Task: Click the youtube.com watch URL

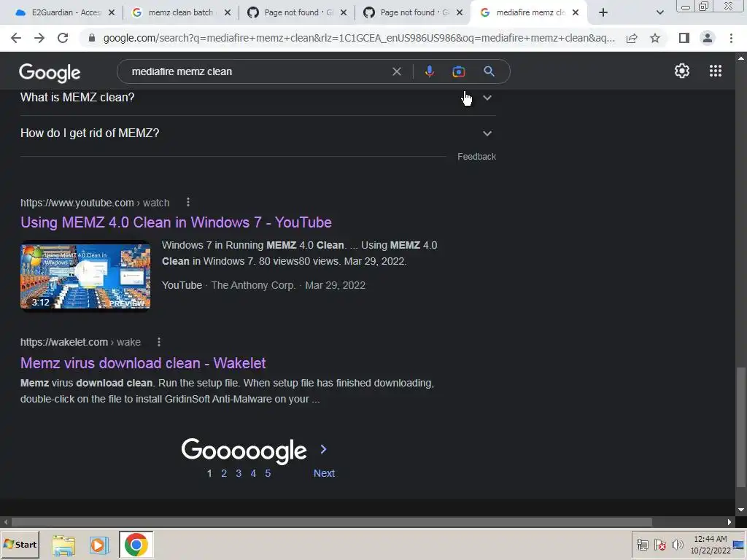Action: (95, 203)
